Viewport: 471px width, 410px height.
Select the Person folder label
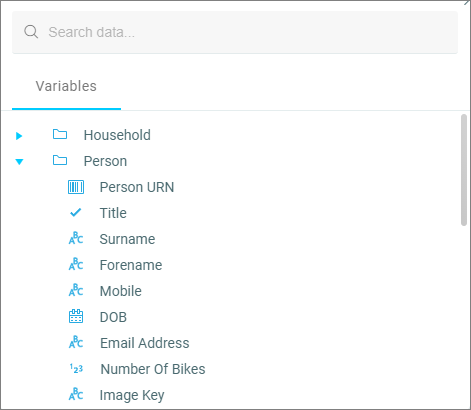(105, 161)
